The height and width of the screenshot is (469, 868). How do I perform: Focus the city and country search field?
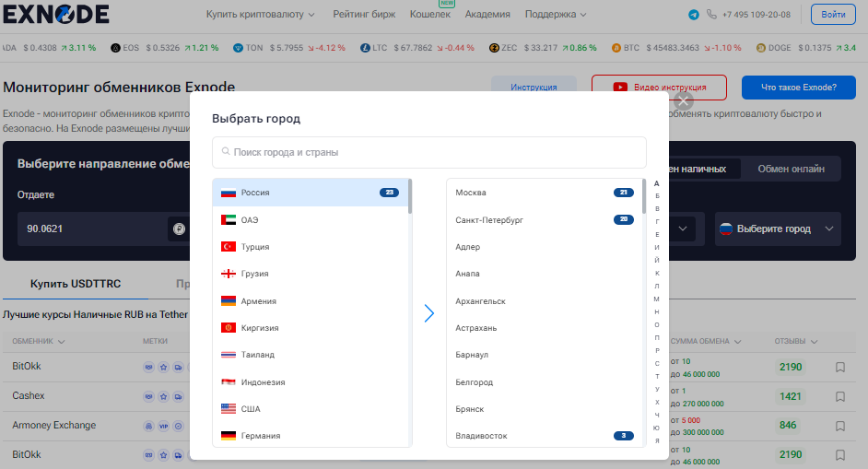(x=429, y=152)
